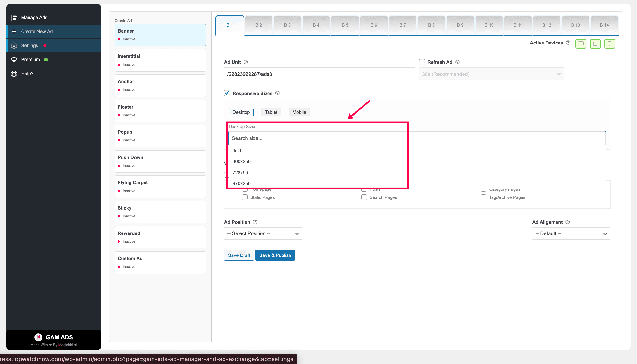The height and width of the screenshot is (364, 637).
Task: Switch to the B 2 tab
Action: pos(258,25)
